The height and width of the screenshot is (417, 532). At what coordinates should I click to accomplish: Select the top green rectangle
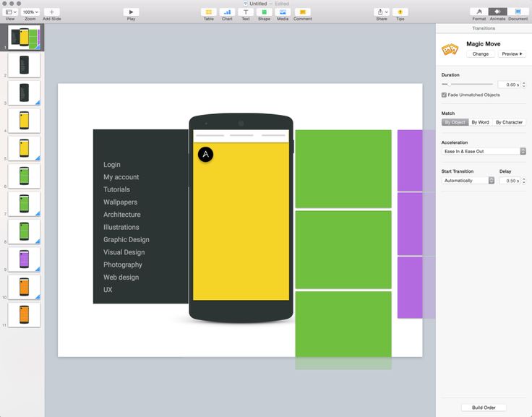click(343, 169)
